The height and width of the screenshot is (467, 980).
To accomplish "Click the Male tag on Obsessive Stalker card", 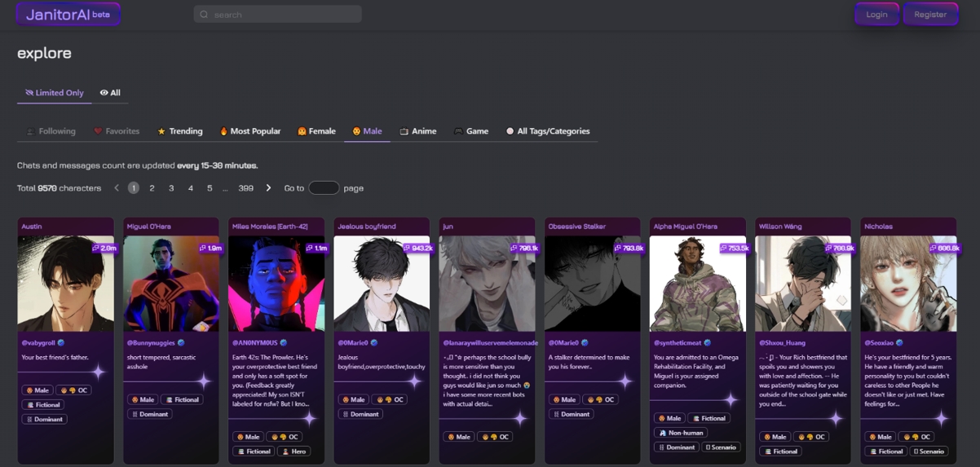I will tap(564, 399).
